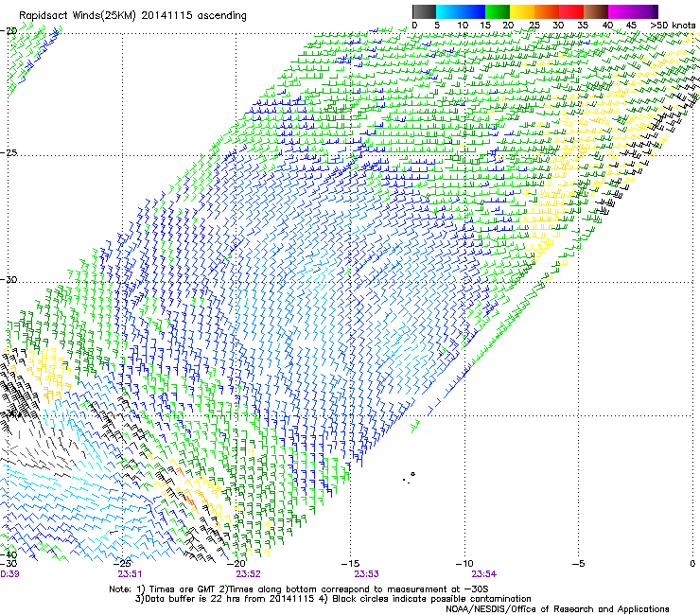The width and height of the screenshot is (700, 615).
Task: Click the 'Data buffer is 22 hrs' note line
Action: 333,599
